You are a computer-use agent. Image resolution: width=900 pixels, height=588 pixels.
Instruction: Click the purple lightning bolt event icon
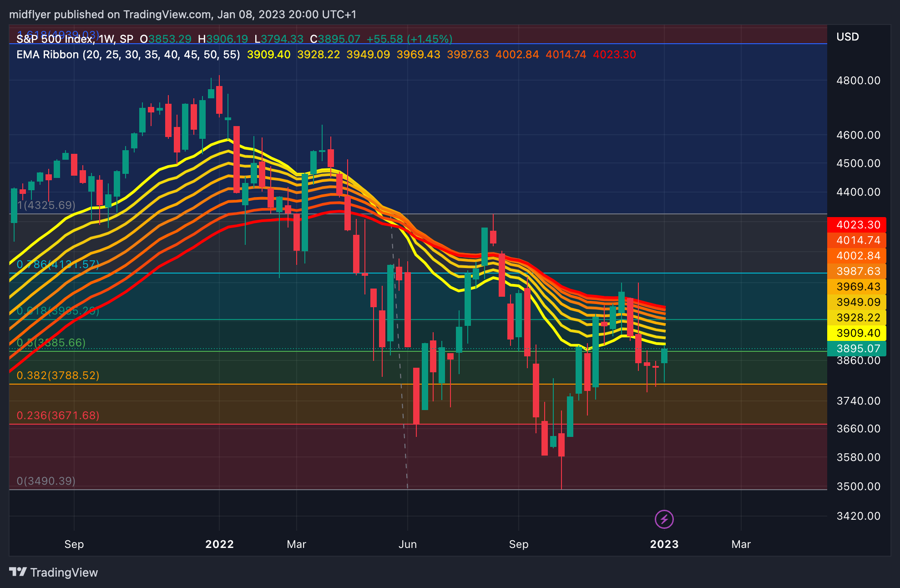pos(664,519)
